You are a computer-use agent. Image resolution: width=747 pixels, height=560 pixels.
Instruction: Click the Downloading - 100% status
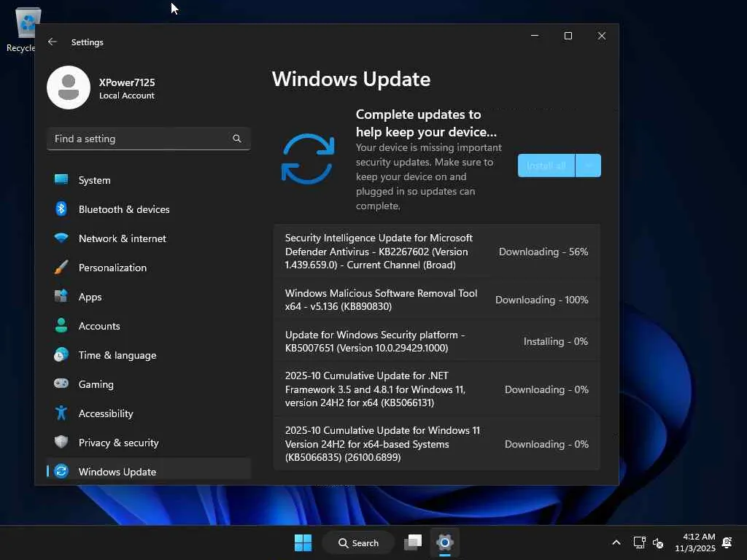coord(542,300)
